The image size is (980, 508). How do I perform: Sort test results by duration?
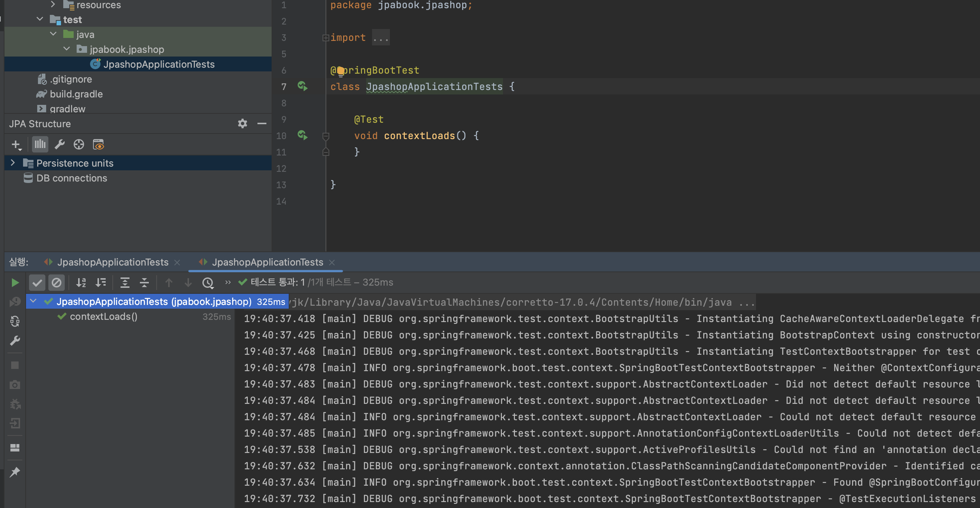tap(101, 283)
